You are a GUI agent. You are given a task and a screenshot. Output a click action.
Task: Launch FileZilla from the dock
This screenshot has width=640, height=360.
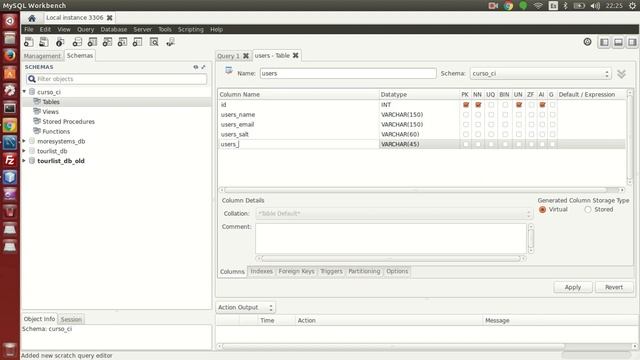pyautogui.click(x=10, y=160)
